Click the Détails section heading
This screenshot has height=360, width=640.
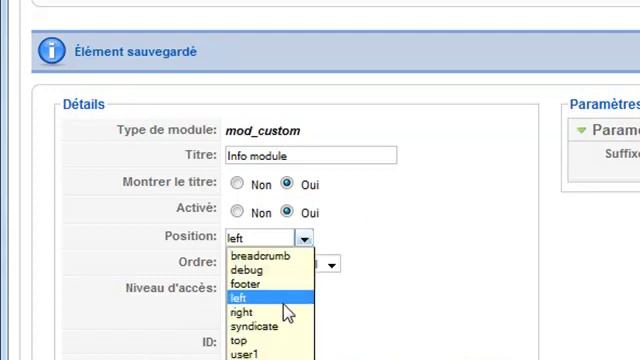[84, 104]
